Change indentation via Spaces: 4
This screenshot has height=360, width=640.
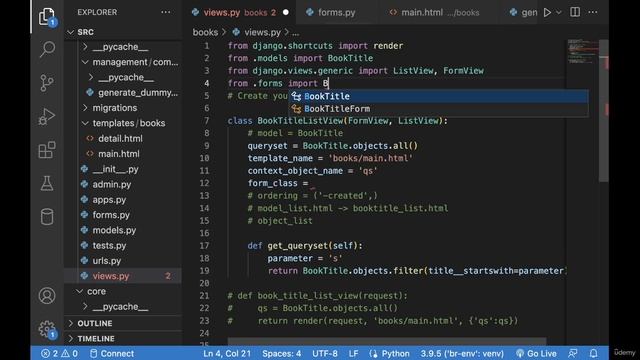282,353
